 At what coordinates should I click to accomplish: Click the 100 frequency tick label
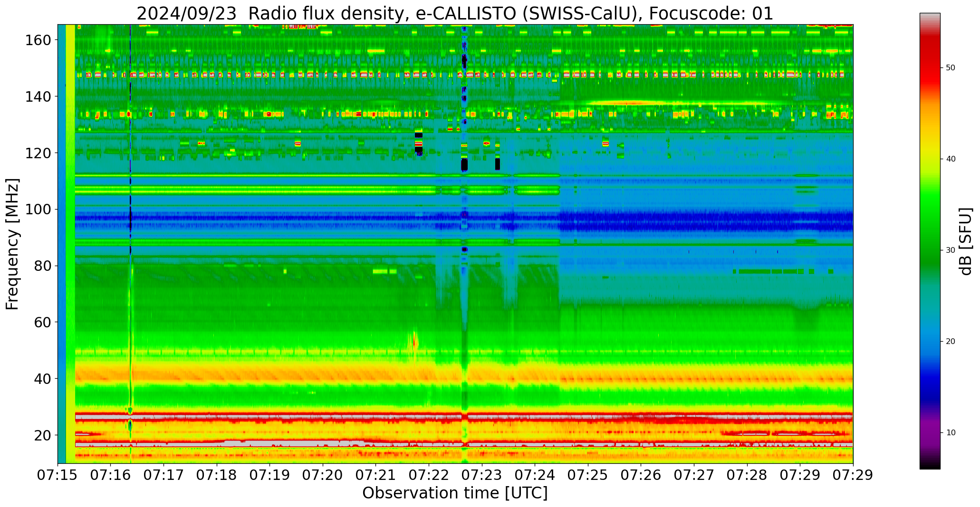(x=38, y=210)
